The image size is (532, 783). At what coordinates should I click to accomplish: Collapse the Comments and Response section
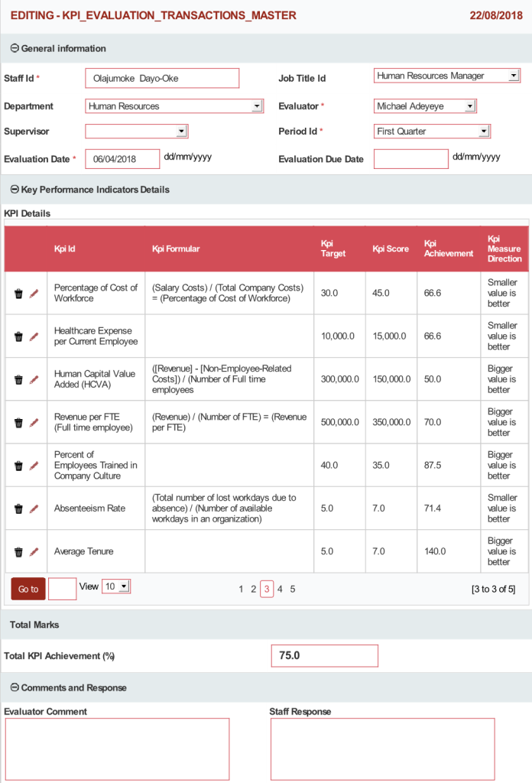[x=15, y=687]
